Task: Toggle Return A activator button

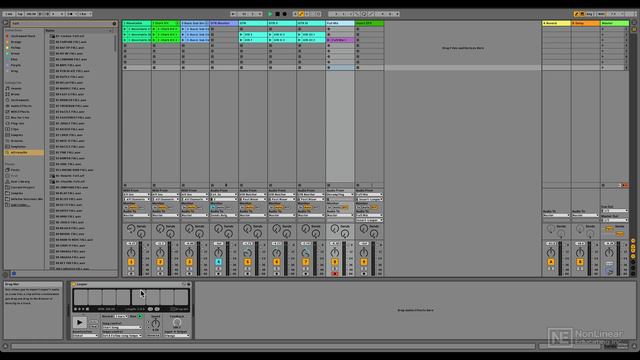Action: point(551,262)
